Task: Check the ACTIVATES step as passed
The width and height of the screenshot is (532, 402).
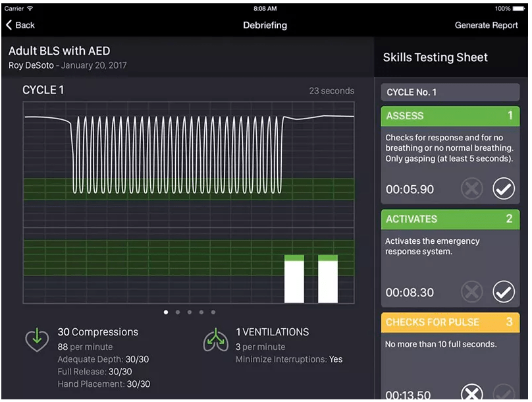Action: pos(504,291)
